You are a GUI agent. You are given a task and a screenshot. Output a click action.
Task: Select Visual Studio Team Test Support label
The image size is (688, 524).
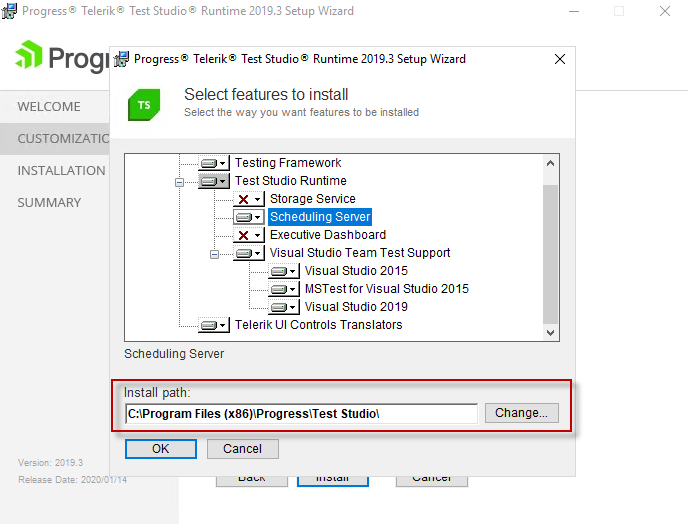tap(360, 253)
